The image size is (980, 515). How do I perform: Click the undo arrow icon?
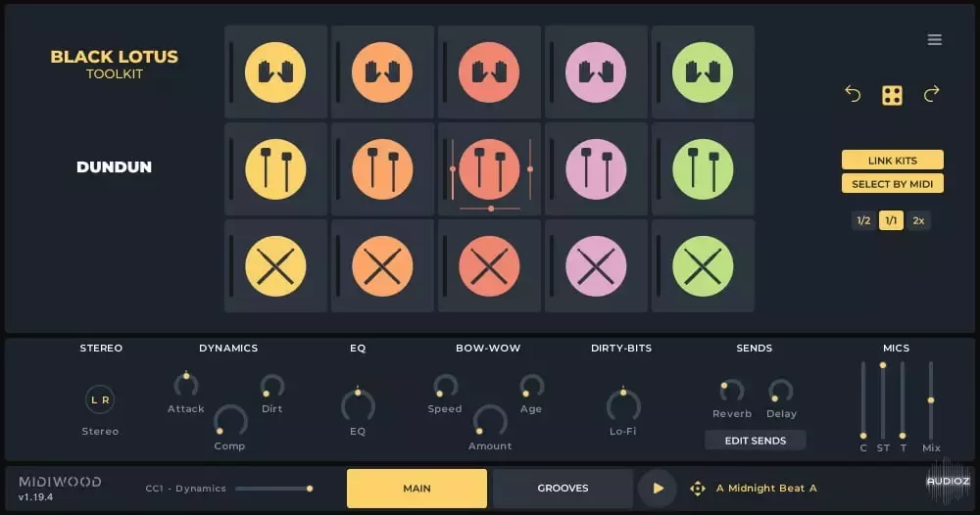coord(853,94)
